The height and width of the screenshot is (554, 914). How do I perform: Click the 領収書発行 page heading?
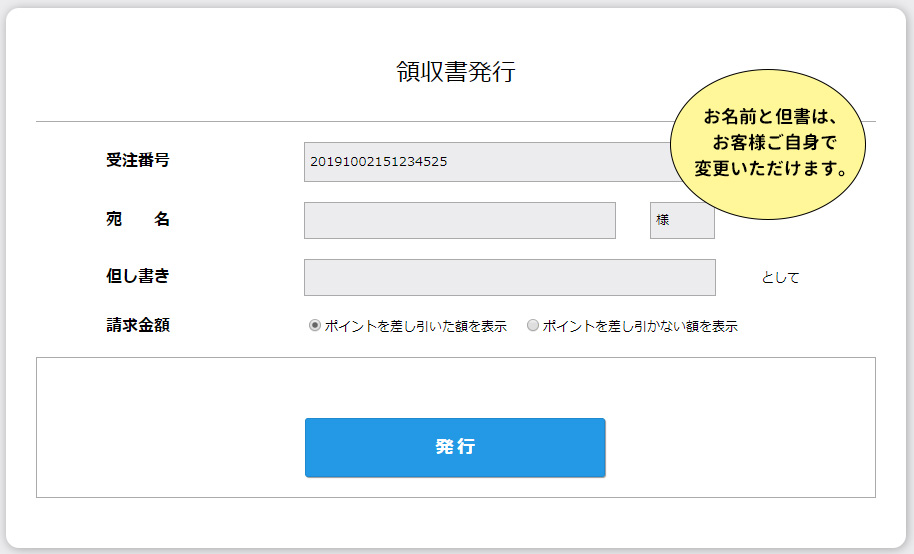455,72
